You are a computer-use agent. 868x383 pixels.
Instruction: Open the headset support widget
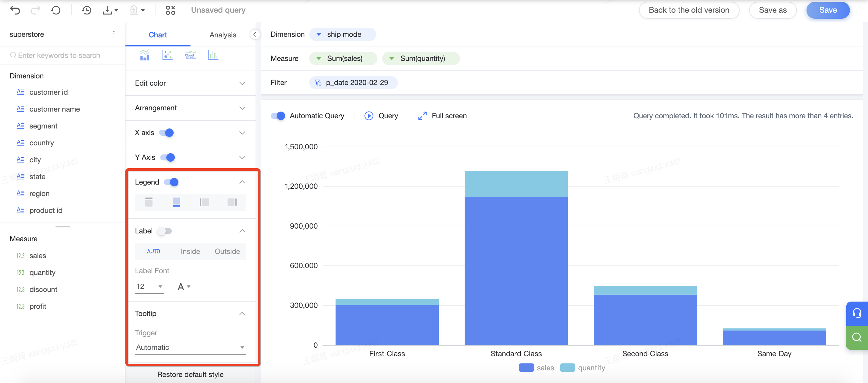(x=857, y=314)
